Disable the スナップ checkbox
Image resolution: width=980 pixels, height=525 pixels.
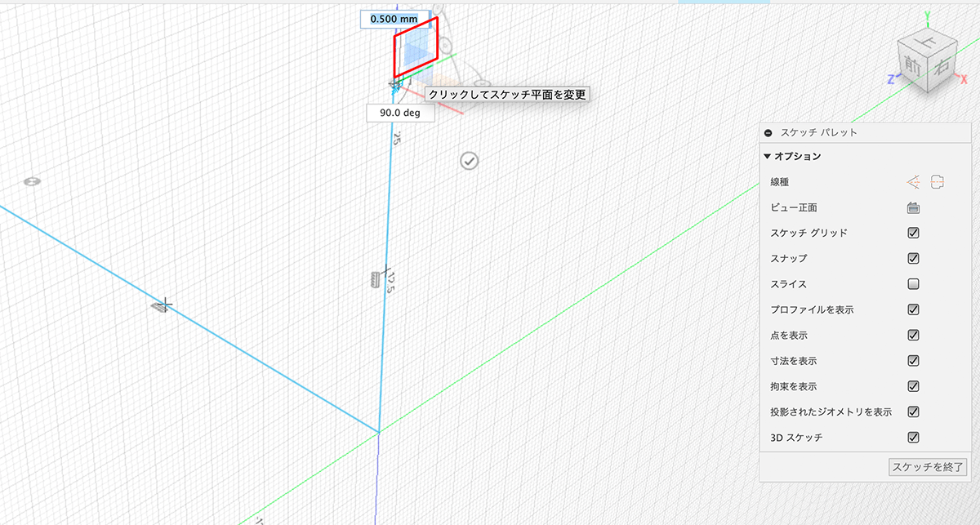click(914, 259)
